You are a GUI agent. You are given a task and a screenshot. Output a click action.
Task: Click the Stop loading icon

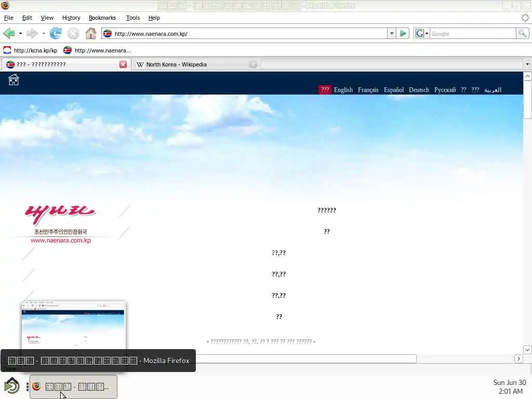pyautogui.click(x=73, y=34)
